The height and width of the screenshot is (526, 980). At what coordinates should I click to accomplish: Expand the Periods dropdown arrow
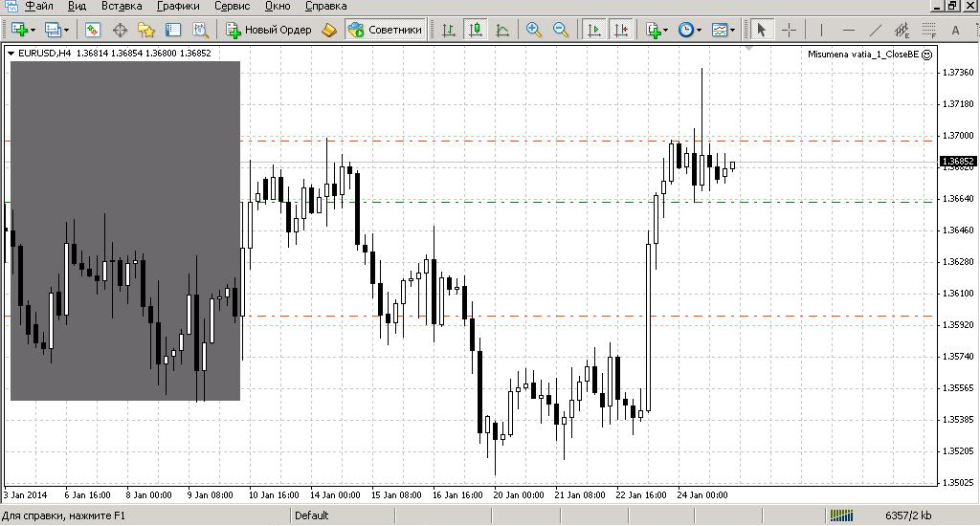pyautogui.click(x=699, y=30)
